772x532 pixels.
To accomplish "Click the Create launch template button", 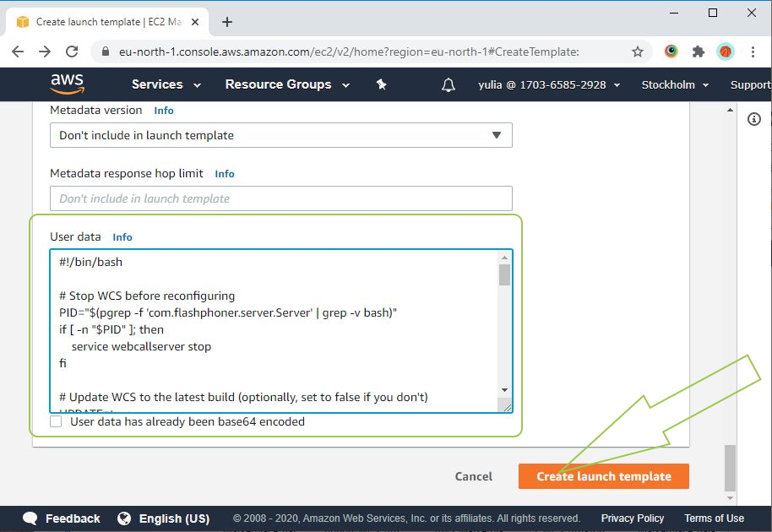I will [604, 476].
